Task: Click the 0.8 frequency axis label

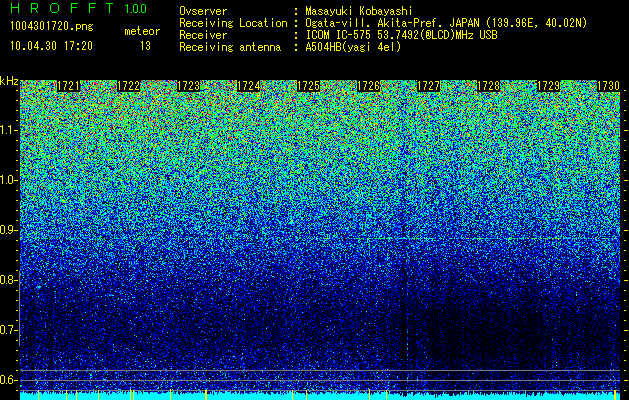Action: [8, 280]
